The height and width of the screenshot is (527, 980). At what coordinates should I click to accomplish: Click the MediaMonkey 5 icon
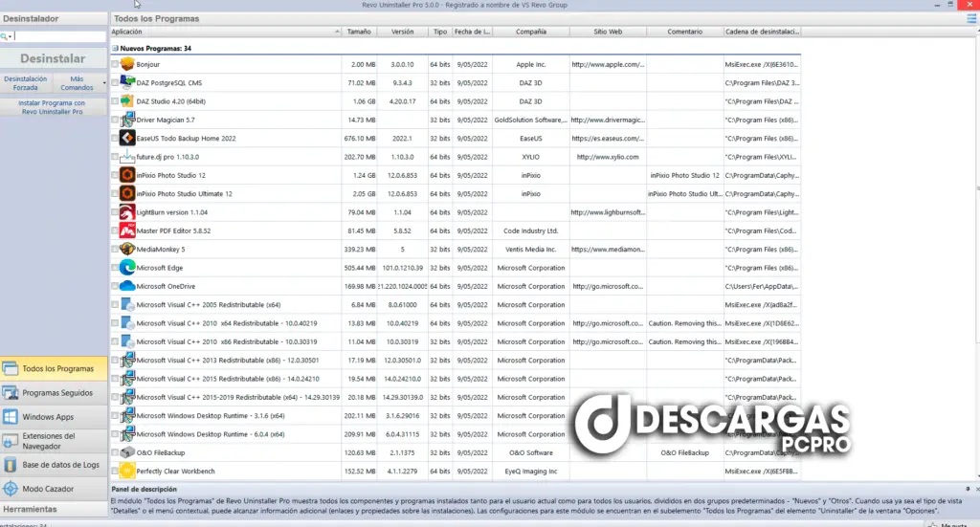127,249
